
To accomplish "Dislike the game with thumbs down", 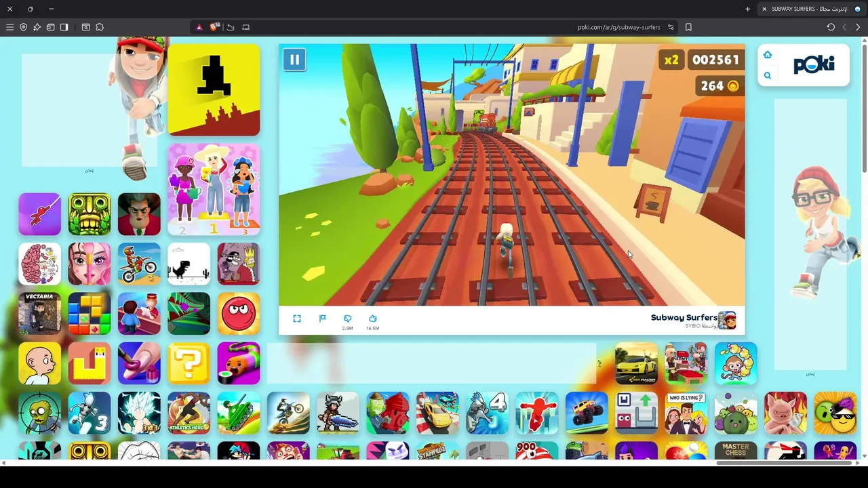I will pos(347,319).
